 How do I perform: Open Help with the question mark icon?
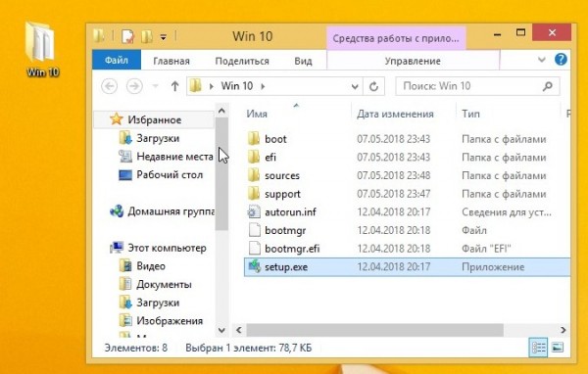tap(561, 59)
